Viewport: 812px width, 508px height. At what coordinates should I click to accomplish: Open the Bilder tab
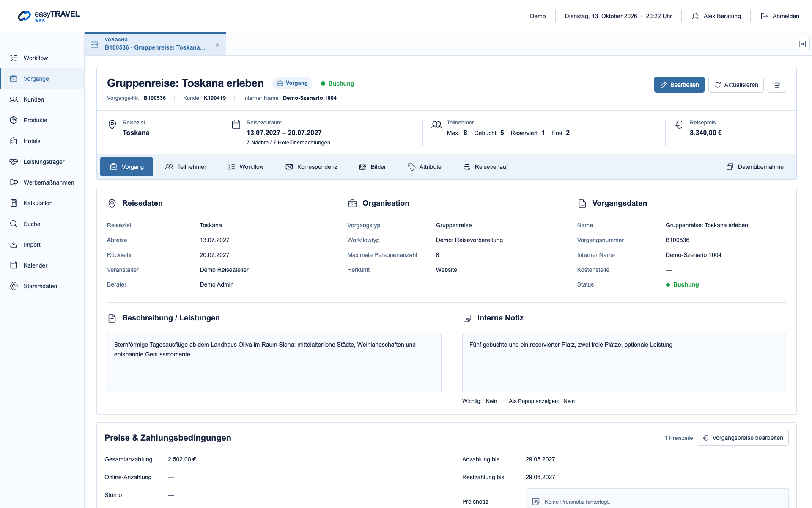pyautogui.click(x=373, y=167)
